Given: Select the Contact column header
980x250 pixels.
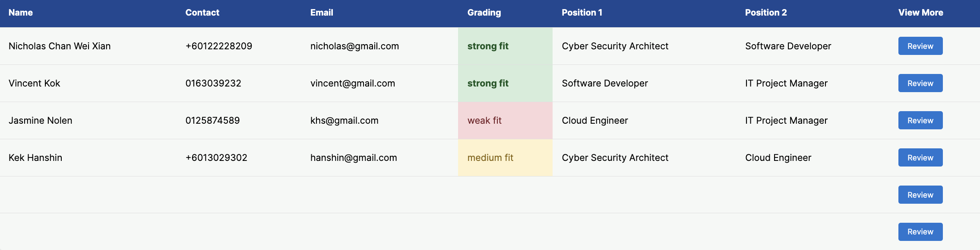Looking at the screenshot, I should (x=202, y=13).
